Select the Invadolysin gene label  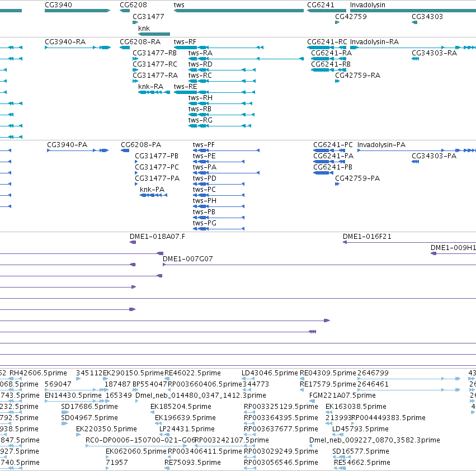(367, 5)
